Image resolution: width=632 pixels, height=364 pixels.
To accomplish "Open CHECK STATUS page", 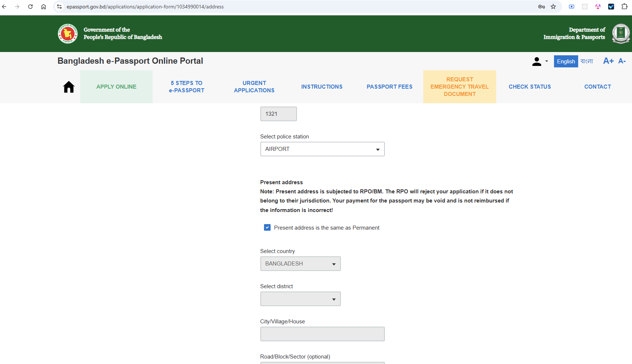I will (530, 87).
